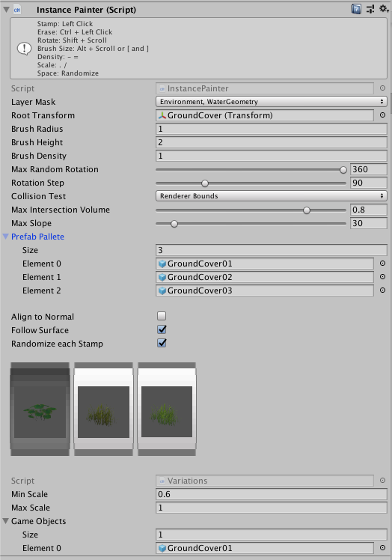Open the Instance Painter help reference icon

pyautogui.click(x=356, y=9)
